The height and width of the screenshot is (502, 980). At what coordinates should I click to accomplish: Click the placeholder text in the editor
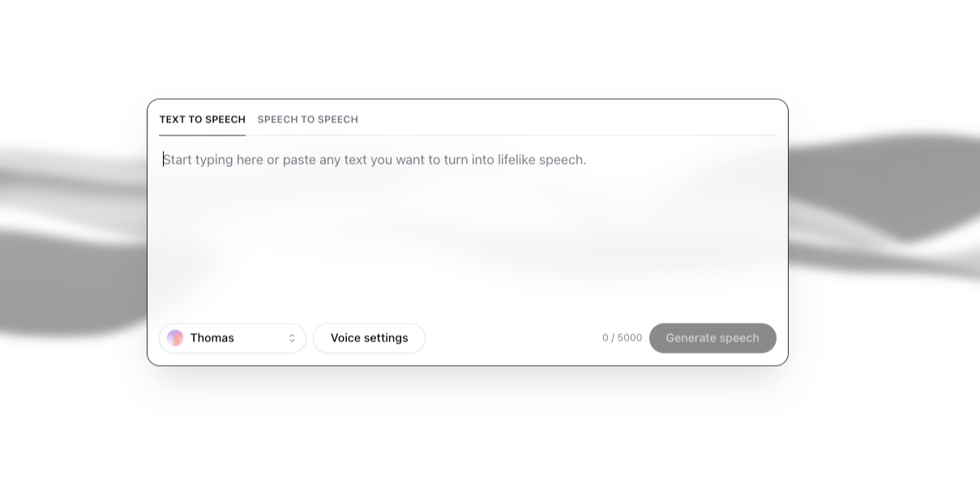pyautogui.click(x=374, y=159)
